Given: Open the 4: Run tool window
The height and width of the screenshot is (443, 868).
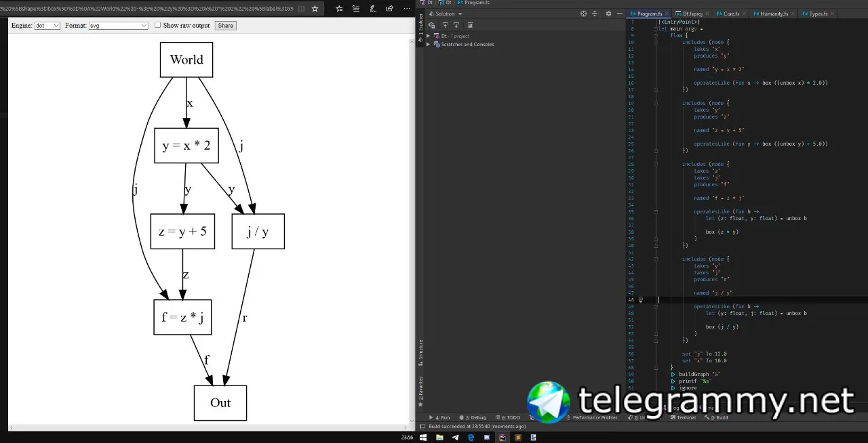Looking at the screenshot, I should coord(439,417).
